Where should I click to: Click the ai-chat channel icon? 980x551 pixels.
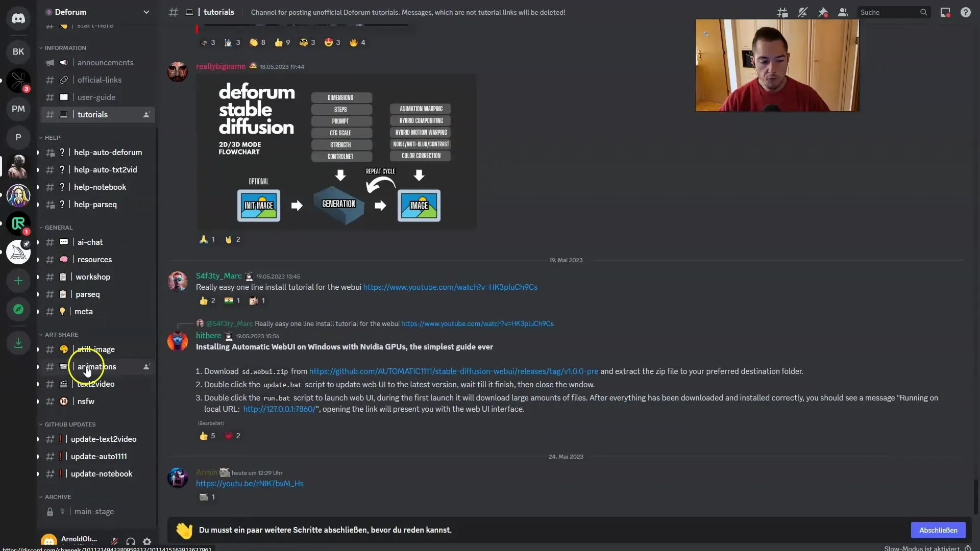64,241
